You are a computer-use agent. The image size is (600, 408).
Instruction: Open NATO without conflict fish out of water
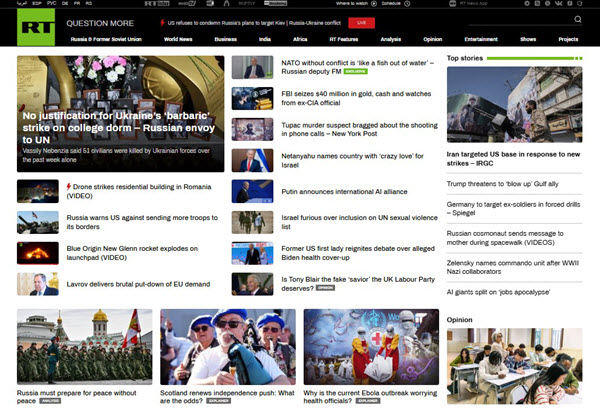point(357,67)
